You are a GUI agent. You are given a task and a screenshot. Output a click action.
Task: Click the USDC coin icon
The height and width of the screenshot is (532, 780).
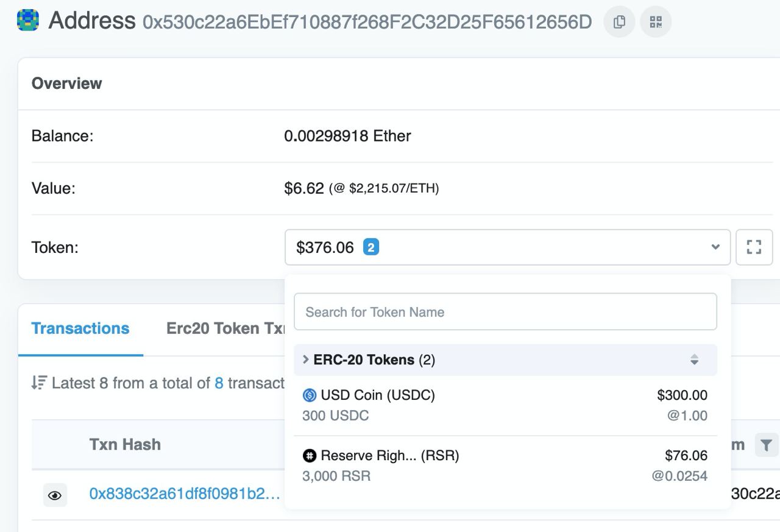[x=310, y=395]
